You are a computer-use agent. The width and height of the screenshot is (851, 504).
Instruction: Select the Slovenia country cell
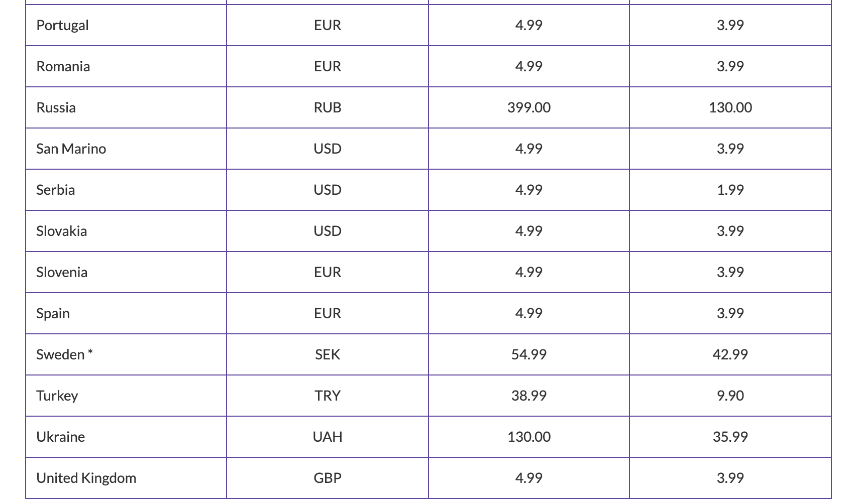(x=62, y=272)
